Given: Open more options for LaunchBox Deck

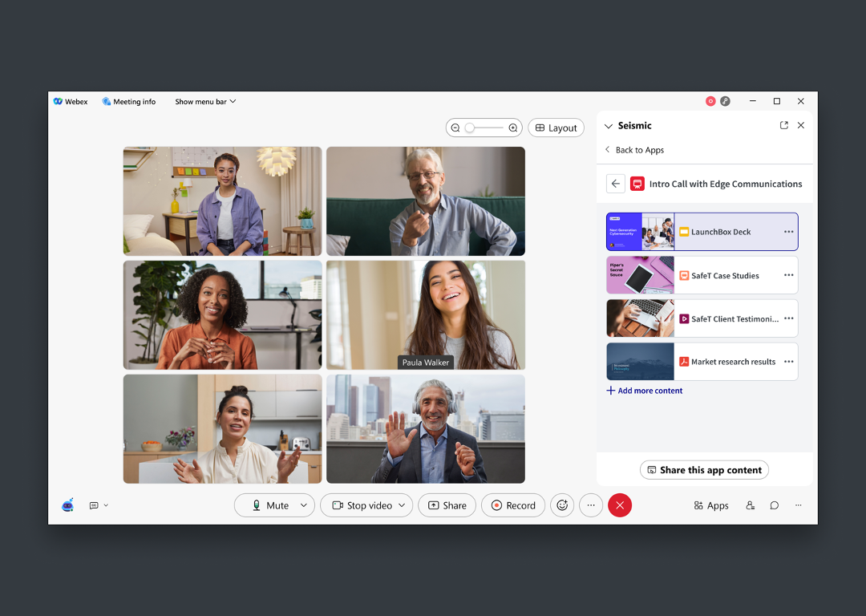Looking at the screenshot, I should coord(789,232).
